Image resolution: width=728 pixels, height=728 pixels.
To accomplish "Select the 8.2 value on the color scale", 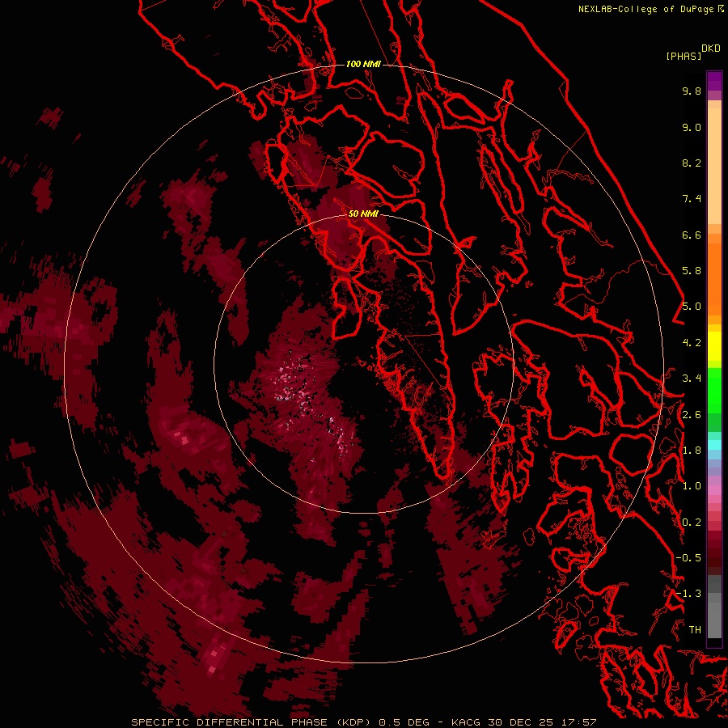I will pyautogui.click(x=692, y=163).
